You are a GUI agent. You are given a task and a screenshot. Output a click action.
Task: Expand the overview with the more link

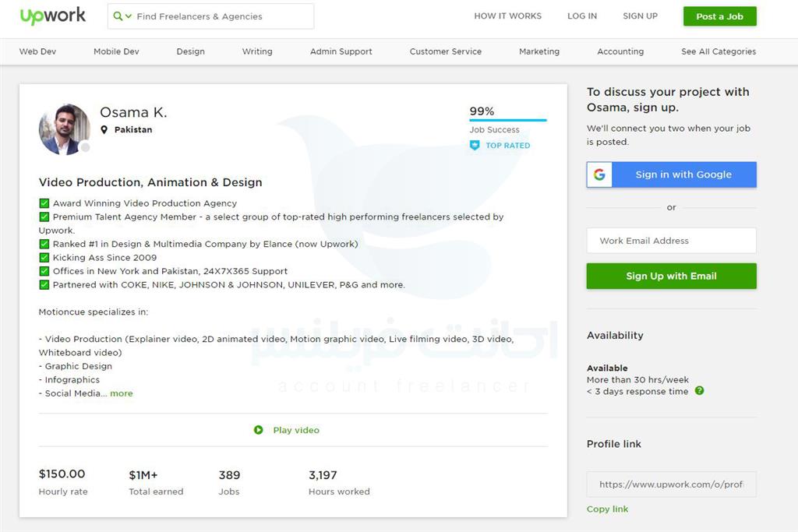pyautogui.click(x=121, y=393)
